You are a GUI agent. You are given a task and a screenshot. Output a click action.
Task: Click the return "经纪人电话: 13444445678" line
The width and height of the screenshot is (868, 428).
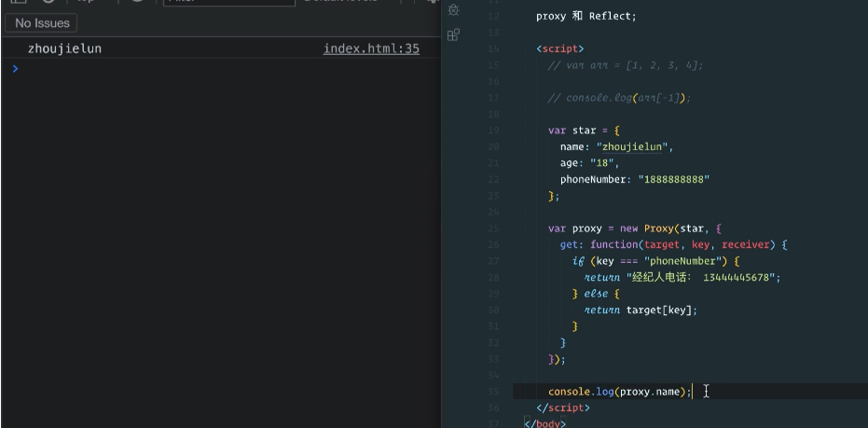682,277
